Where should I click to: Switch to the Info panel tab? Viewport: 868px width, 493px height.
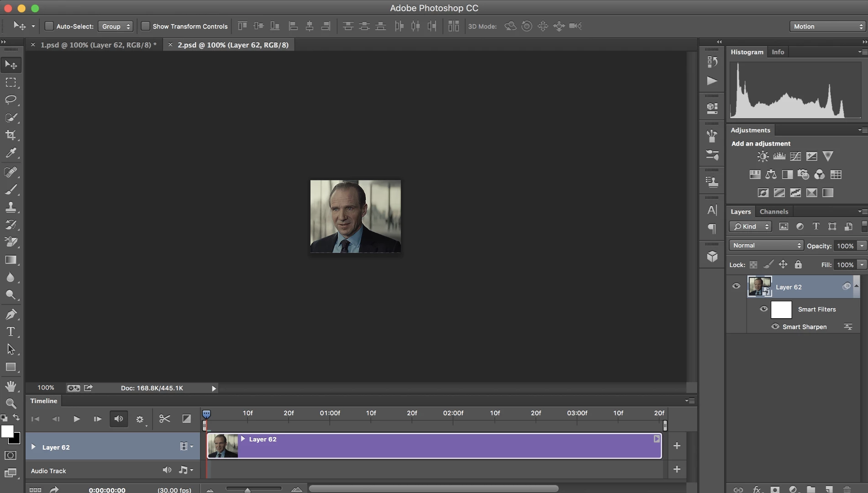coord(778,52)
